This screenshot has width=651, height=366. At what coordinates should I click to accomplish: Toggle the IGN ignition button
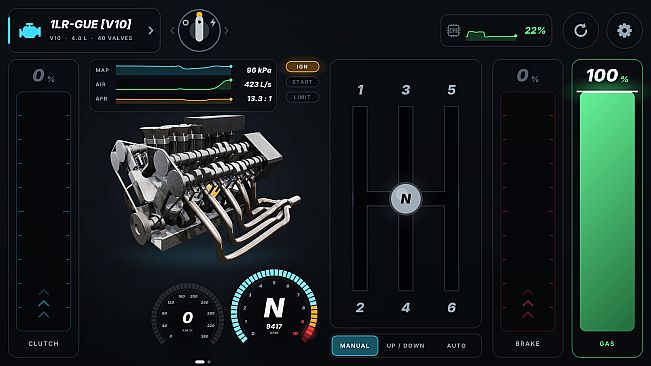[302, 67]
